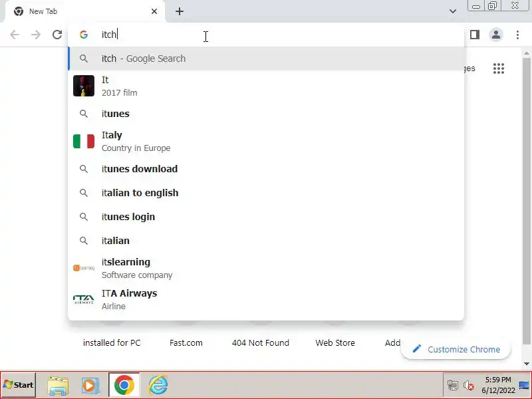Click the muted volume tray icon
This screenshot has width=532, height=399.
[469, 386]
